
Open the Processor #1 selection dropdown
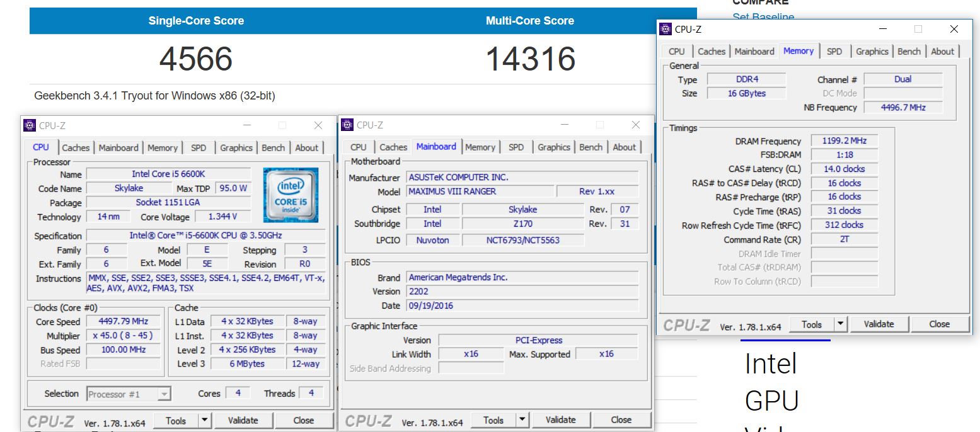[129, 394]
